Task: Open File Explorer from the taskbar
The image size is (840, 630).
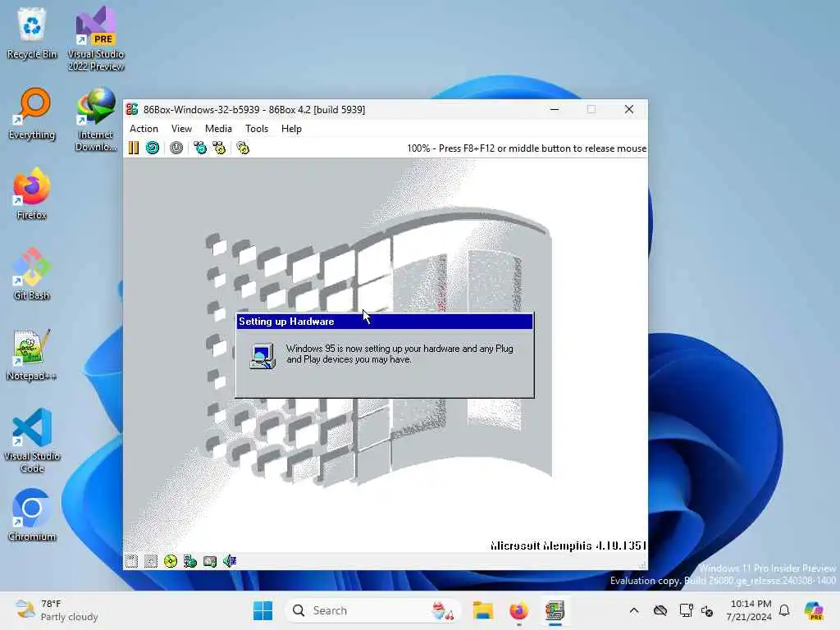Action: 482,610
